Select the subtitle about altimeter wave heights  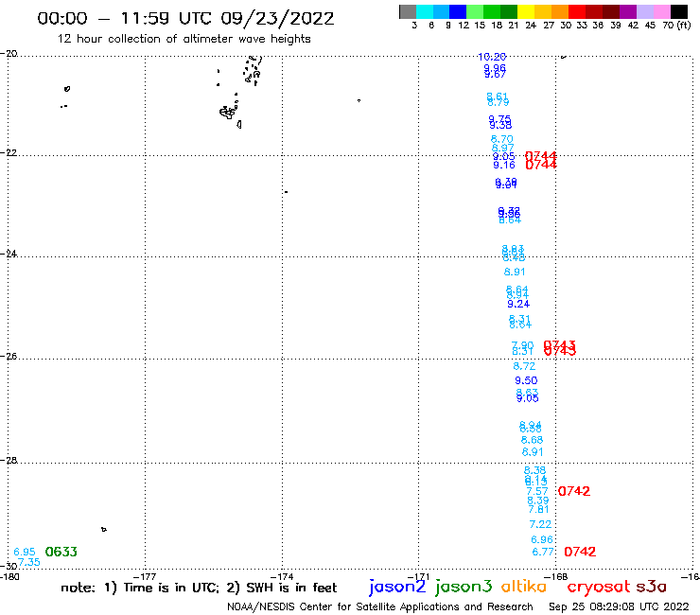[x=184, y=40]
